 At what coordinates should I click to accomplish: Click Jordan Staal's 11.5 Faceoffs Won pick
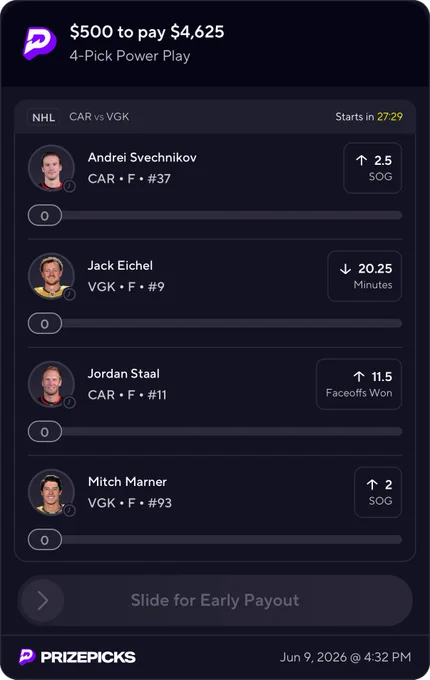tap(359, 384)
